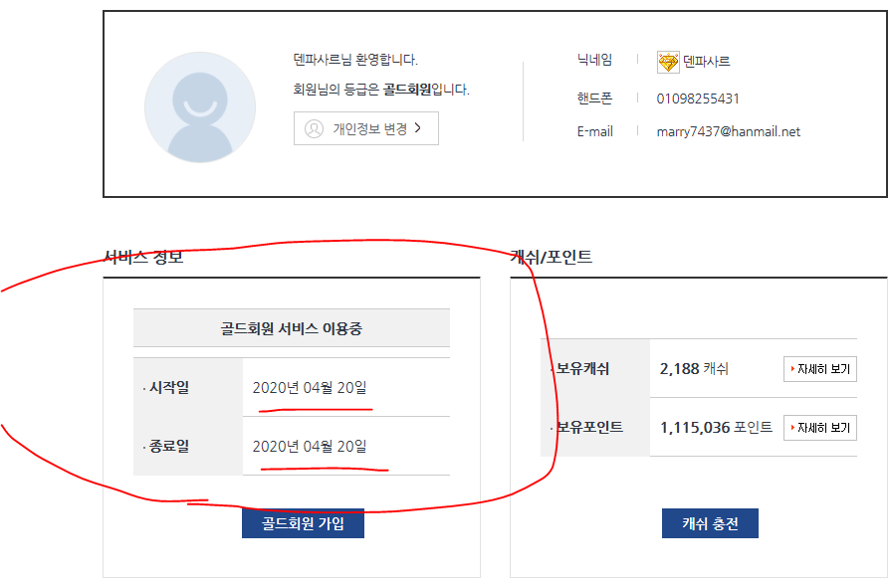Click the default profile avatar image
Screen dimensions: 893x588
point(207,106)
